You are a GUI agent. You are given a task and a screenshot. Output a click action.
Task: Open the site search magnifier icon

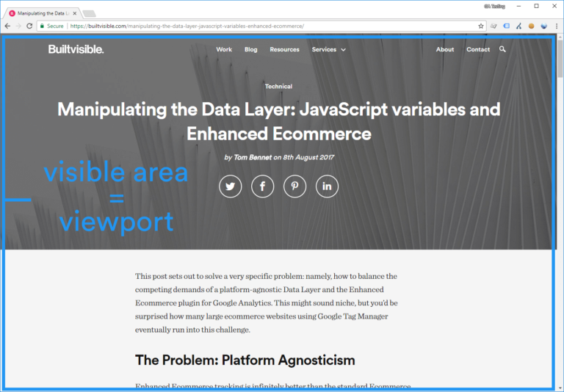point(502,49)
